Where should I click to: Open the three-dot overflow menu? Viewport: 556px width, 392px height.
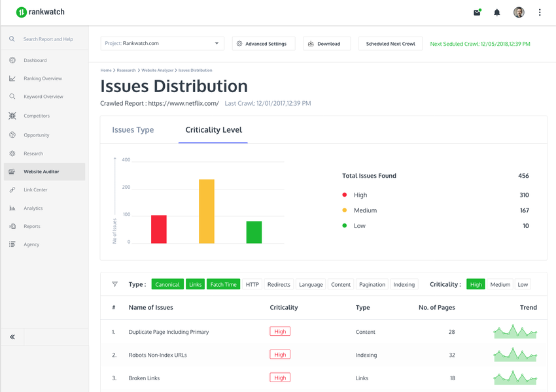tap(539, 11)
